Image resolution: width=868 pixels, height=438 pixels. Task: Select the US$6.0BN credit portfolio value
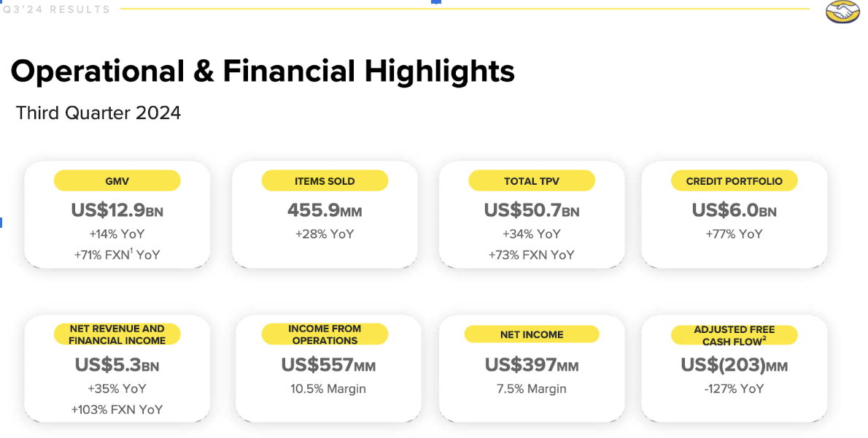point(734,210)
